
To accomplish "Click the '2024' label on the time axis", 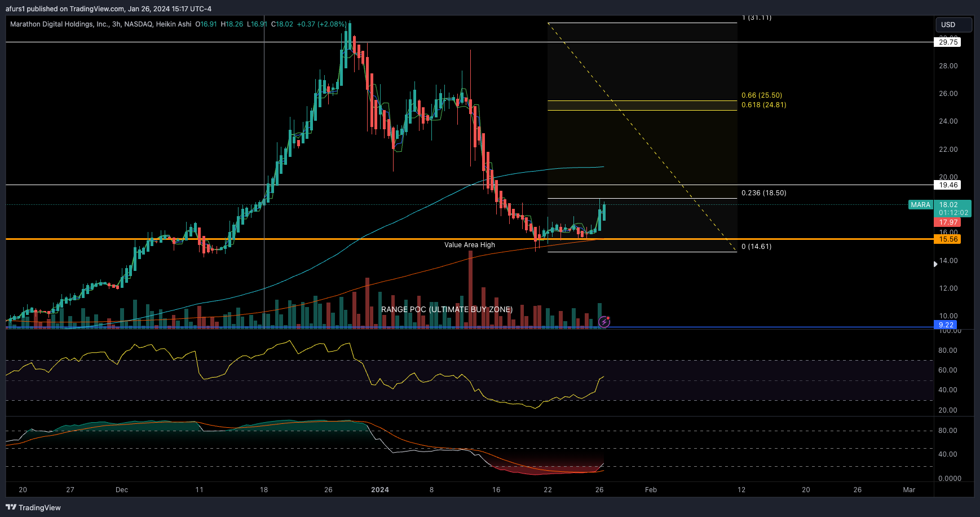I will click(380, 490).
